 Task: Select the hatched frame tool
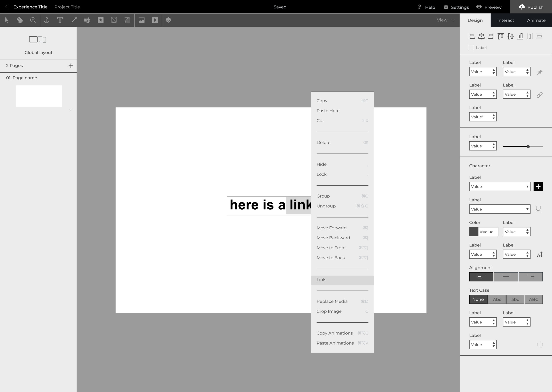114,20
